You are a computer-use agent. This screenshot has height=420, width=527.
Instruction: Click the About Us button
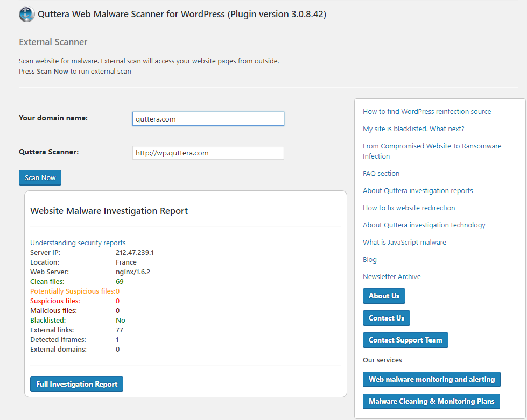384,296
